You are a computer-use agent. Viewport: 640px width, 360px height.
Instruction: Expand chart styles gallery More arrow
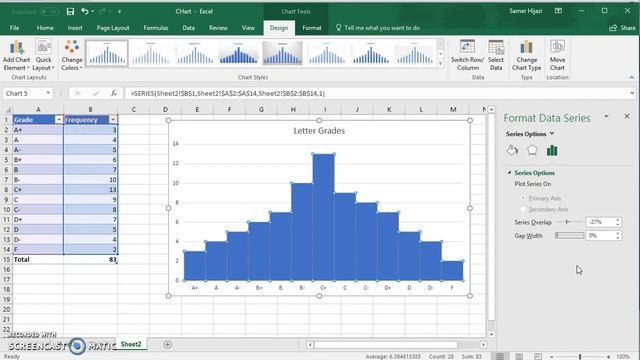coord(440,64)
